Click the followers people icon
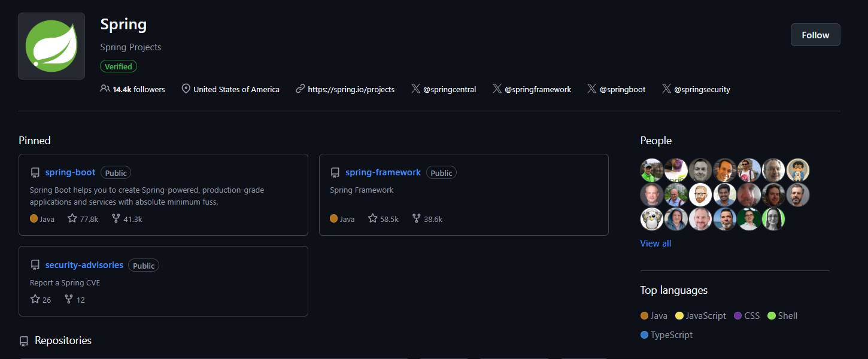 coord(105,89)
